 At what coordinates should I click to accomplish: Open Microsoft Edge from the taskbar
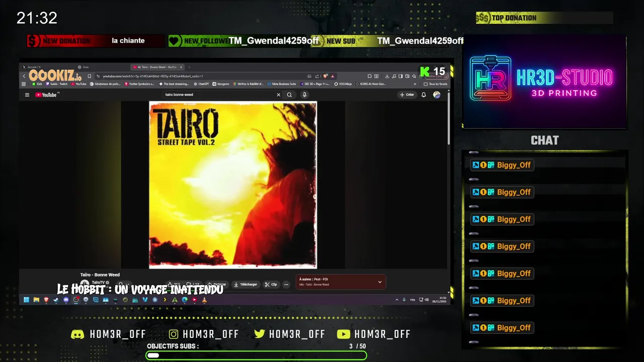[x=184, y=300]
